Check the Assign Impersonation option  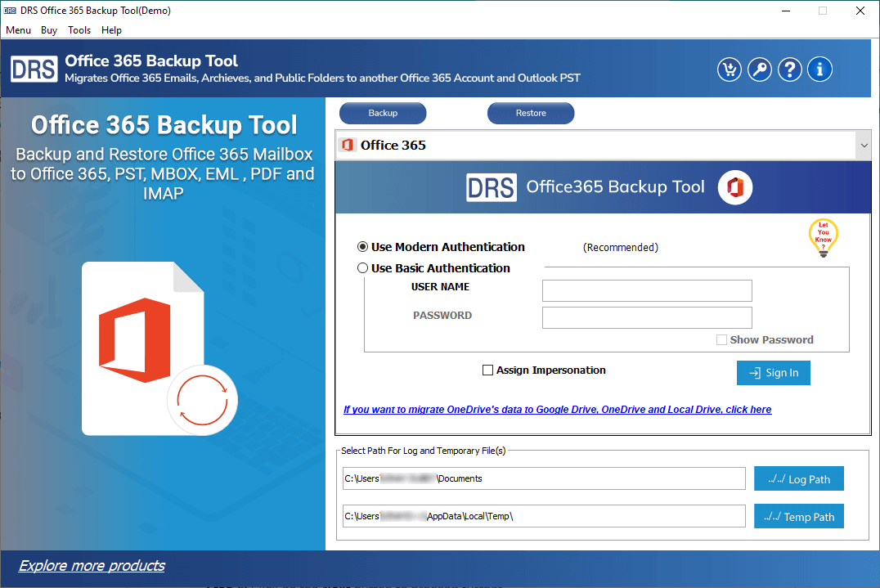point(487,370)
